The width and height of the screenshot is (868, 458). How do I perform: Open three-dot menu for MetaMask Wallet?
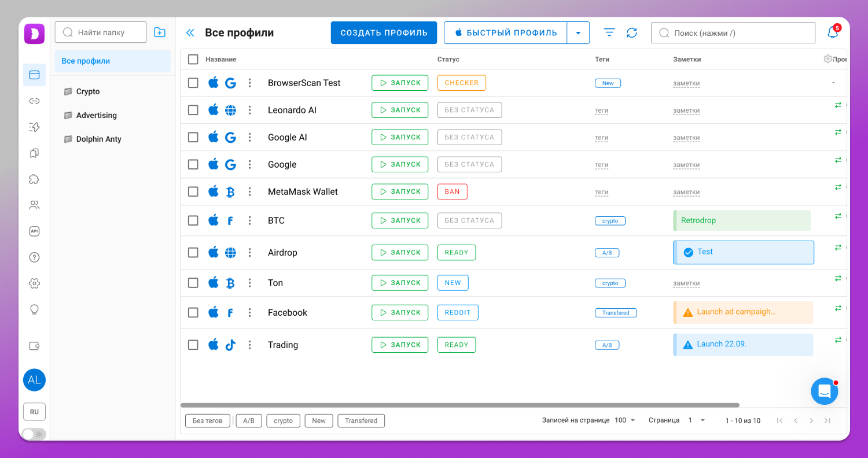point(250,191)
